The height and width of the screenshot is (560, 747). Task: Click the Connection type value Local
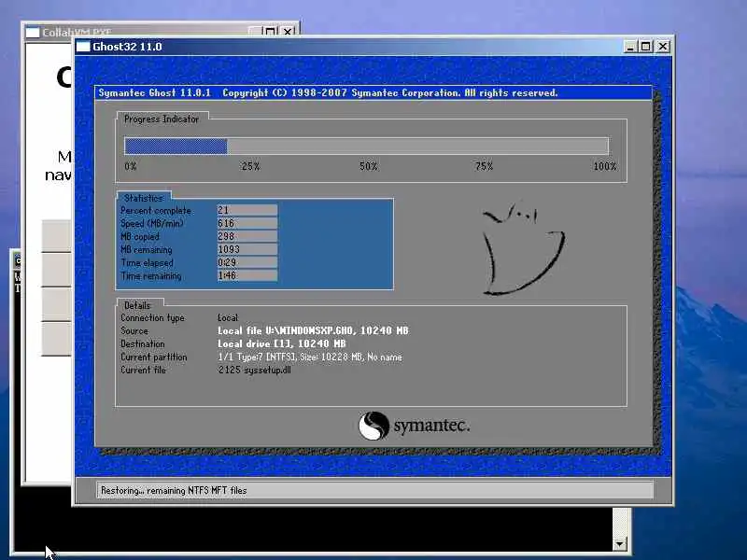(228, 317)
